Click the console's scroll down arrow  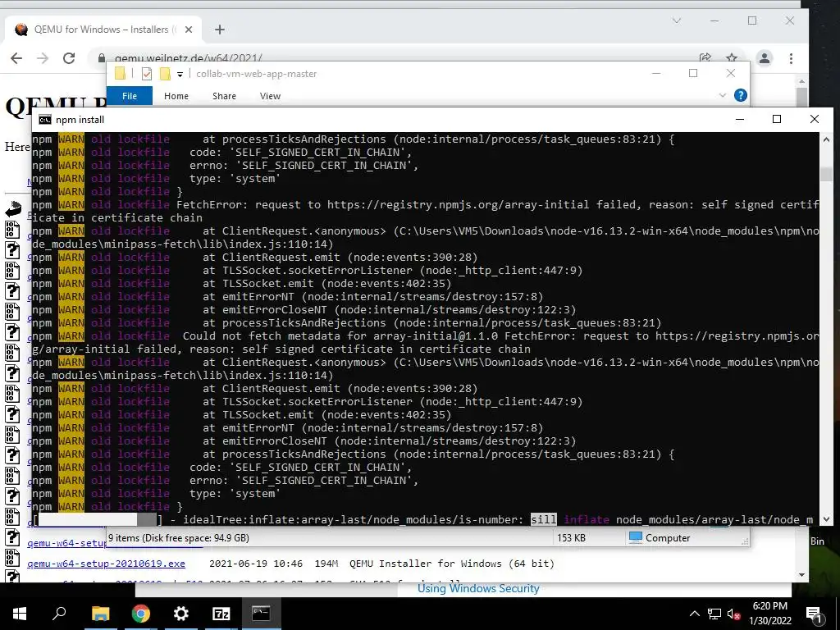pos(826,518)
